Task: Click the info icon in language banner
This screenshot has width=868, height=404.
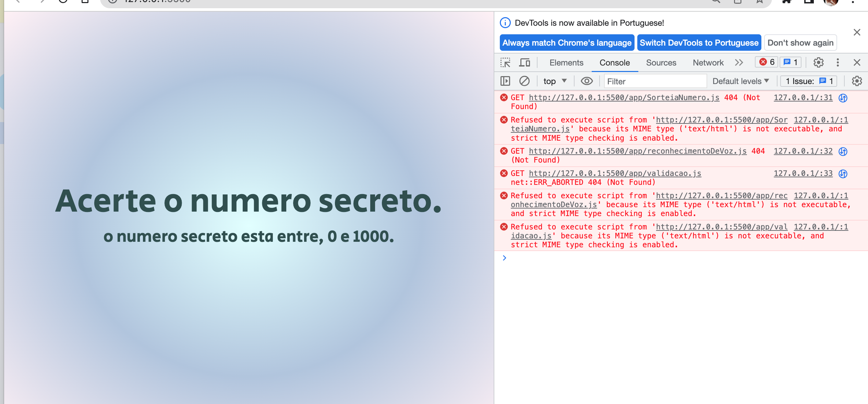Action: click(505, 23)
